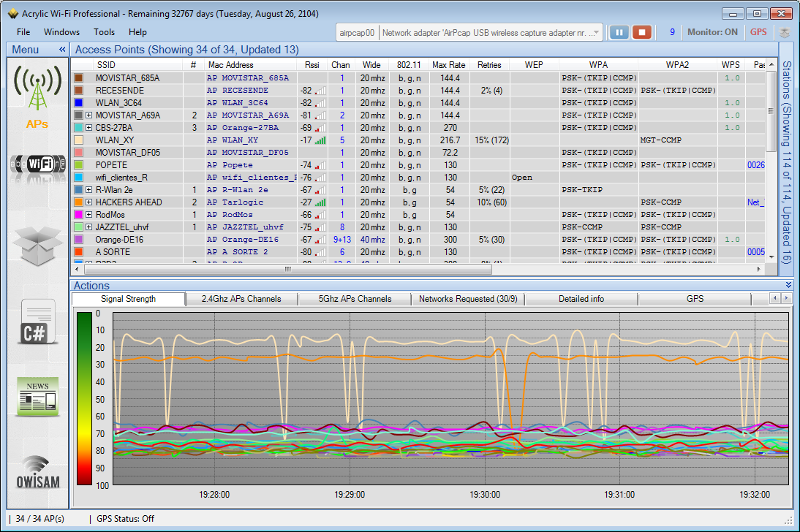Pause the capture with the blue pause button
This screenshot has height=532, width=800.
pos(619,32)
